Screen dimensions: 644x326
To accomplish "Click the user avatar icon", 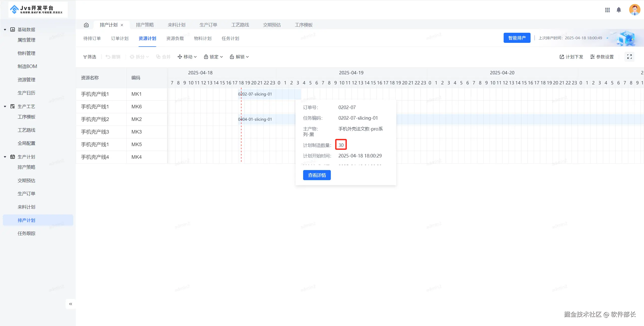I will tap(634, 10).
